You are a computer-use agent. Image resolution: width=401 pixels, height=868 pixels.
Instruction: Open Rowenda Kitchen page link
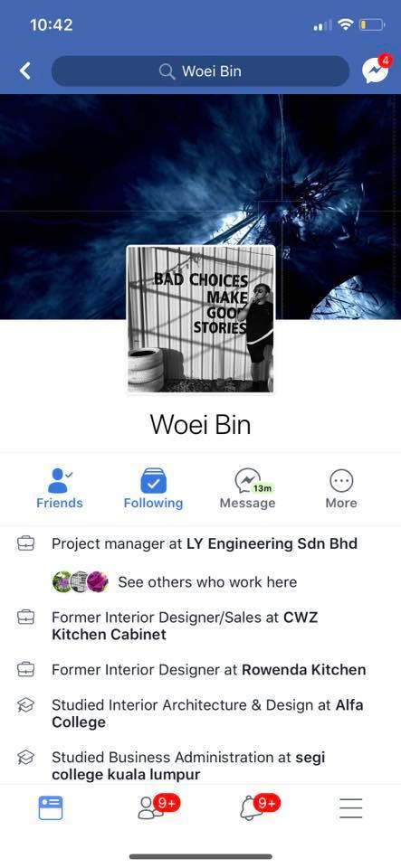coord(303,669)
